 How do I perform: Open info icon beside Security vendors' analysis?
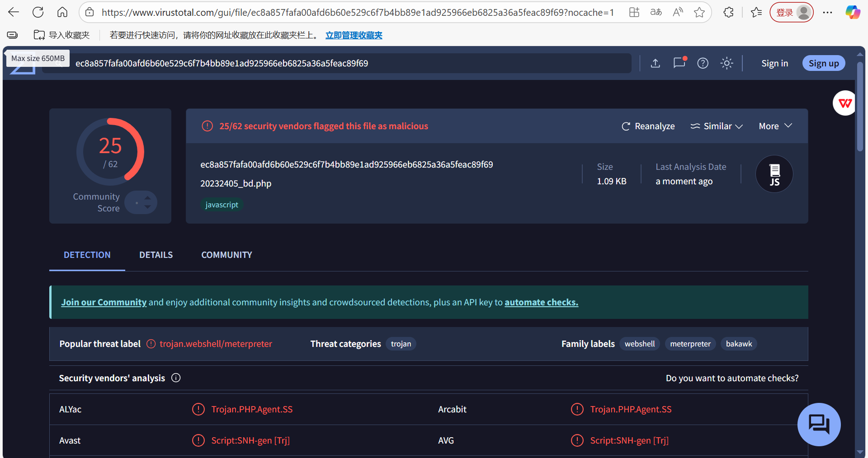click(x=176, y=378)
